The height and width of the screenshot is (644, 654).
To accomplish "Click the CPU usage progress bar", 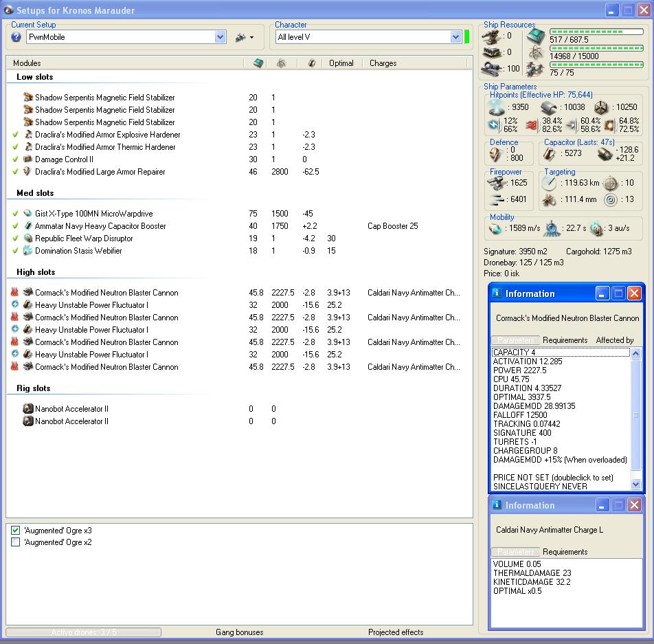I will click(x=596, y=32).
